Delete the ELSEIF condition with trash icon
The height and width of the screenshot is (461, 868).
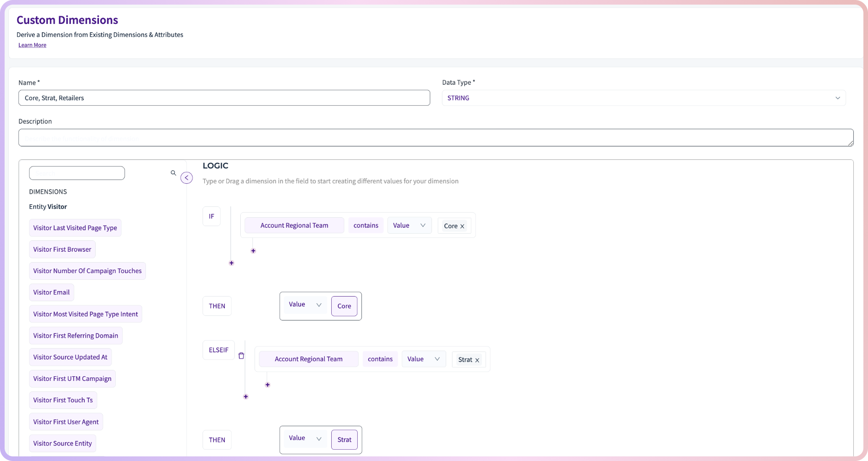(x=241, y=356)
